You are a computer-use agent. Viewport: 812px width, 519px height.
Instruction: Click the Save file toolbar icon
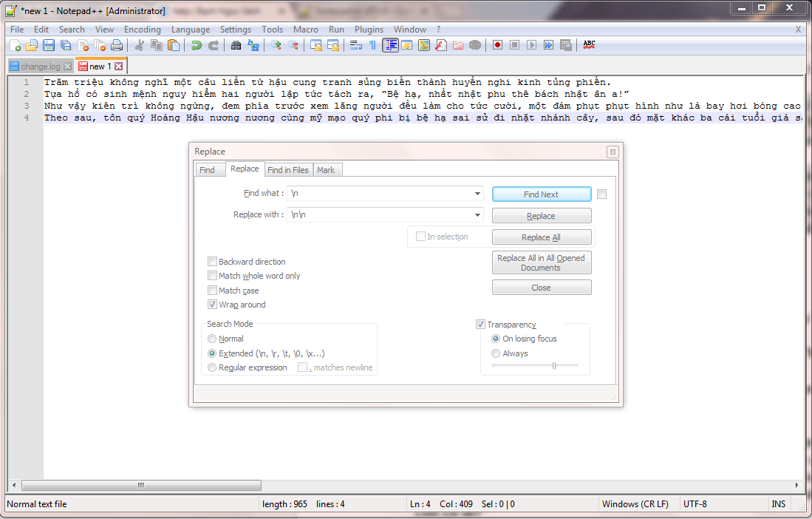tap(49, 45)
